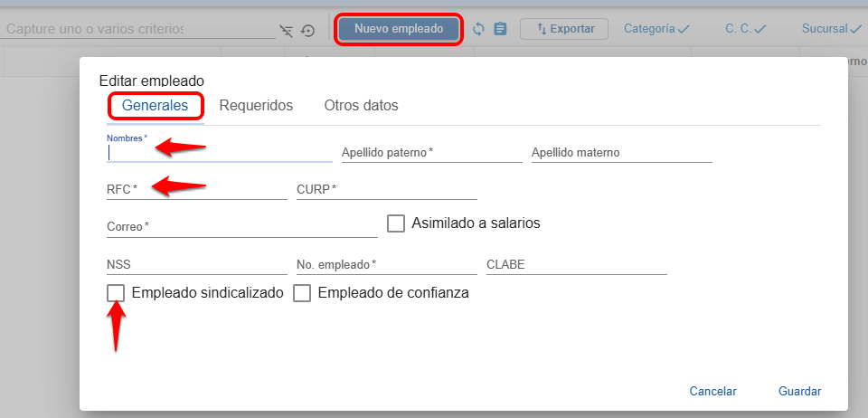Click the search history icon
This screenshot has width=868, height=418.
[x=307, y=30]
